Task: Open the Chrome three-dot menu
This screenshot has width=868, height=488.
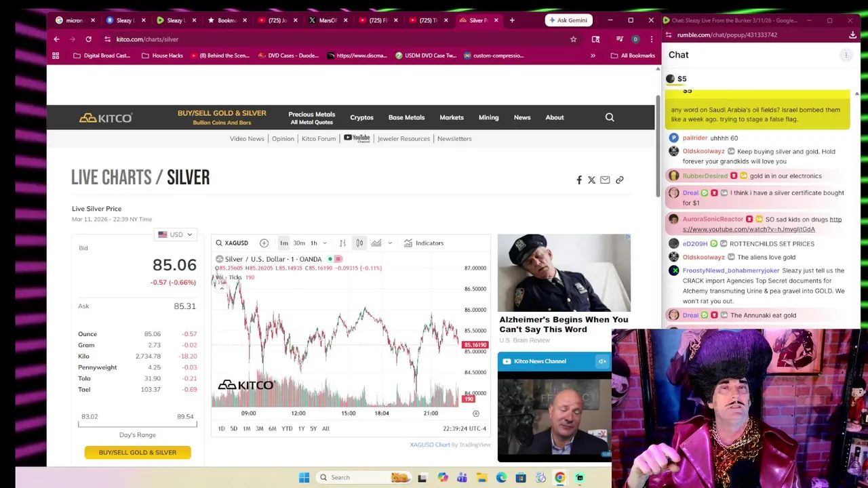Action: click(x=651, y=39)
